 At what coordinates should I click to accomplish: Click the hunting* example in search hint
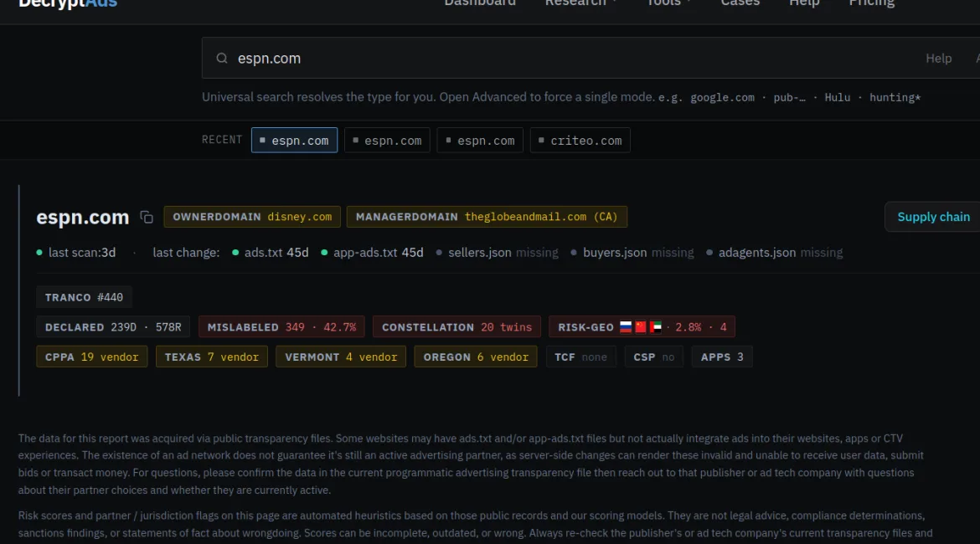tap(895, 97)
